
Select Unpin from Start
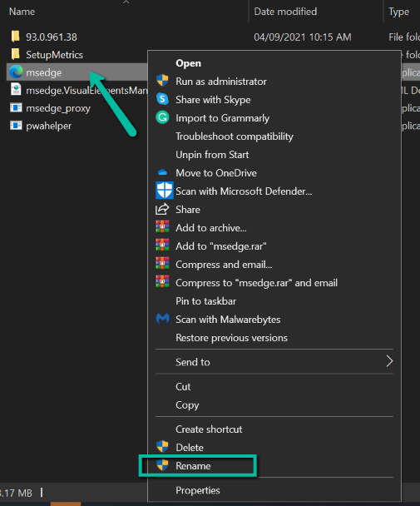212,155
